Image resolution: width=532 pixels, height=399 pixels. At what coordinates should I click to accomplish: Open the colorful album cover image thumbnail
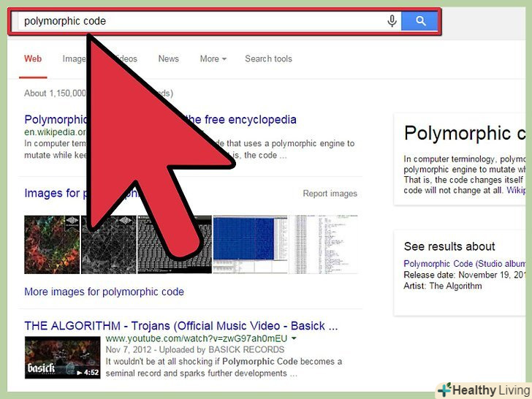point(52,244)
